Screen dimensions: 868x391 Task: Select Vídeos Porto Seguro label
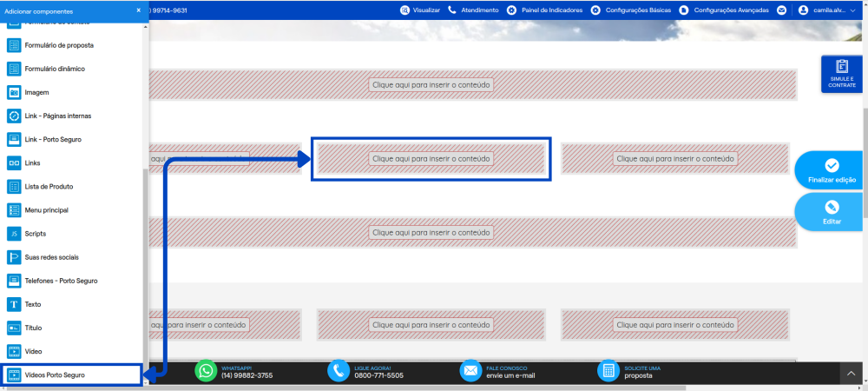55,375
